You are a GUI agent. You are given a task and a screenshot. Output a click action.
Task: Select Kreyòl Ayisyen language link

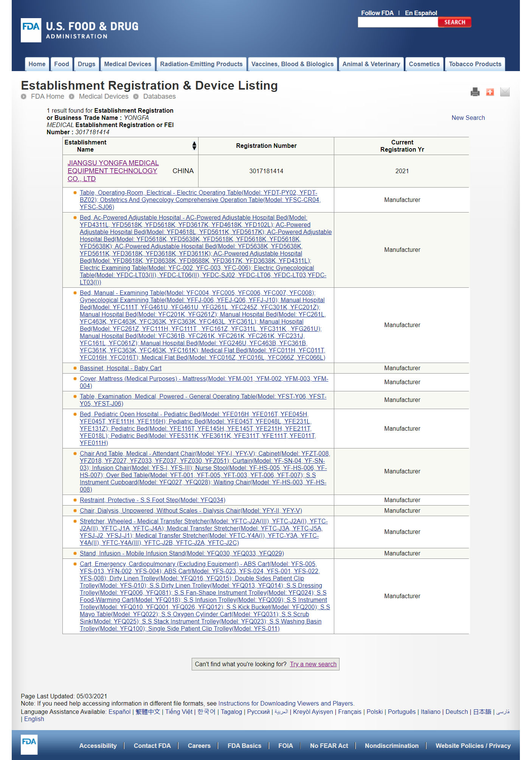[x=313, y=712]
